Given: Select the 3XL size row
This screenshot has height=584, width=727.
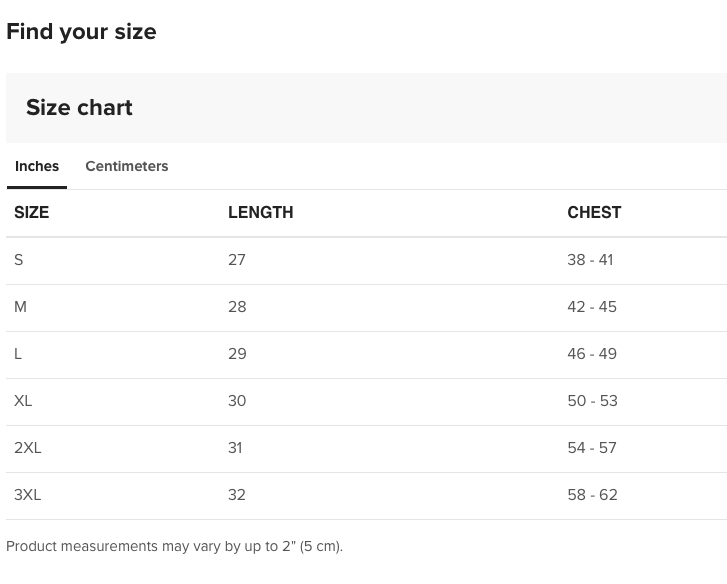Looking at the screenshot, I should click(x=28, y=495).
